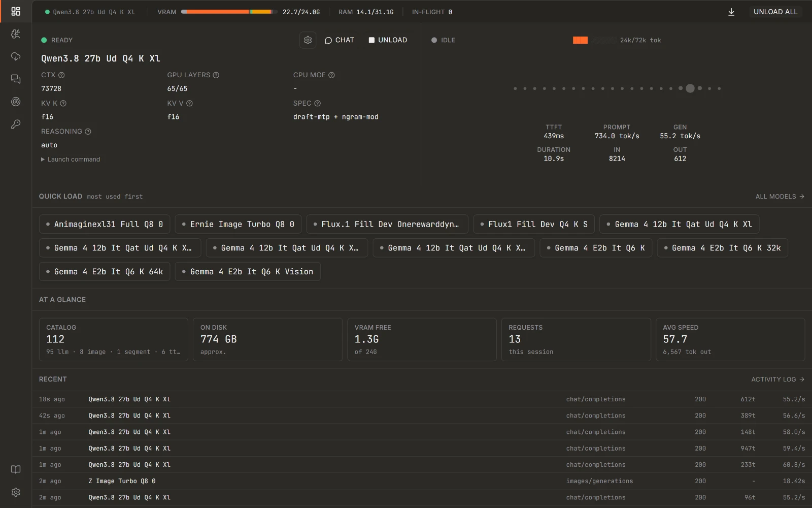
Task: Open the radar monitoring sidebar icon
Action: tap(16, 102)
